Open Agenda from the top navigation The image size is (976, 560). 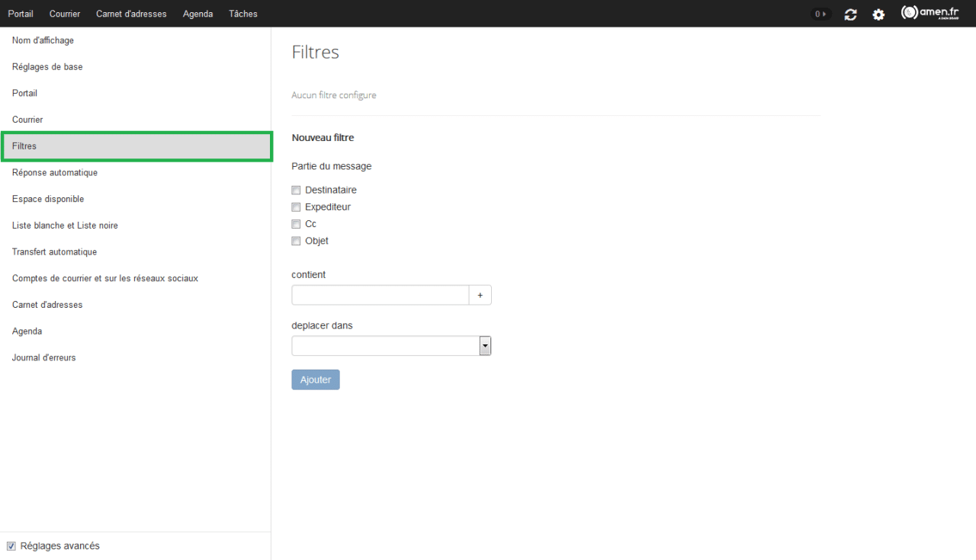[x=197, y=14]
